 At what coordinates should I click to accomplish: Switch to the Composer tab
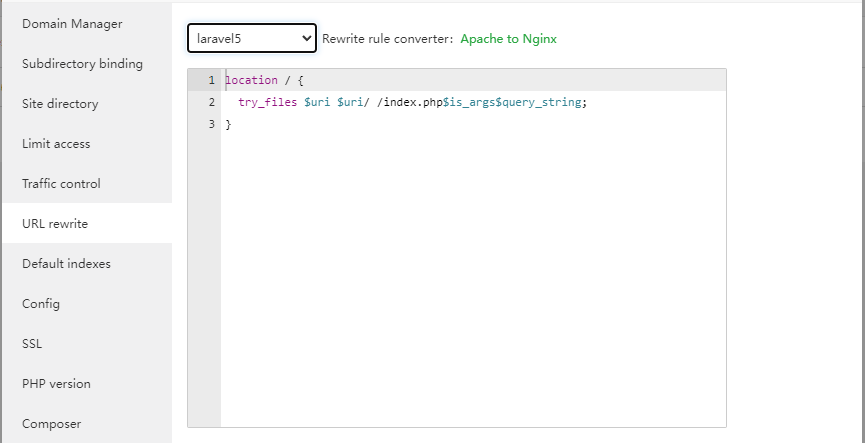coord(51,424)
